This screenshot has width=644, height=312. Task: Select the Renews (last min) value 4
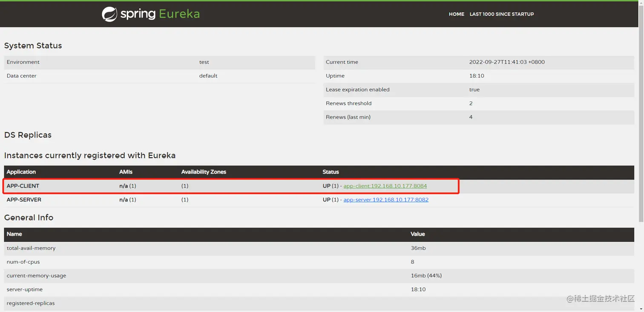pos(471,117)
